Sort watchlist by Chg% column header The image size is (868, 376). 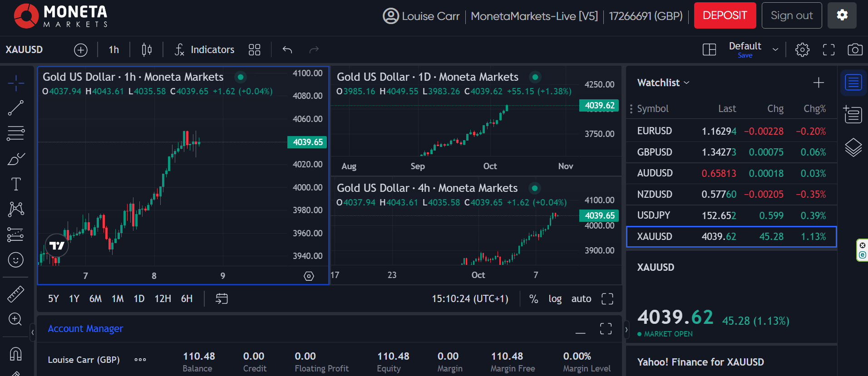[x=814, y=109]
